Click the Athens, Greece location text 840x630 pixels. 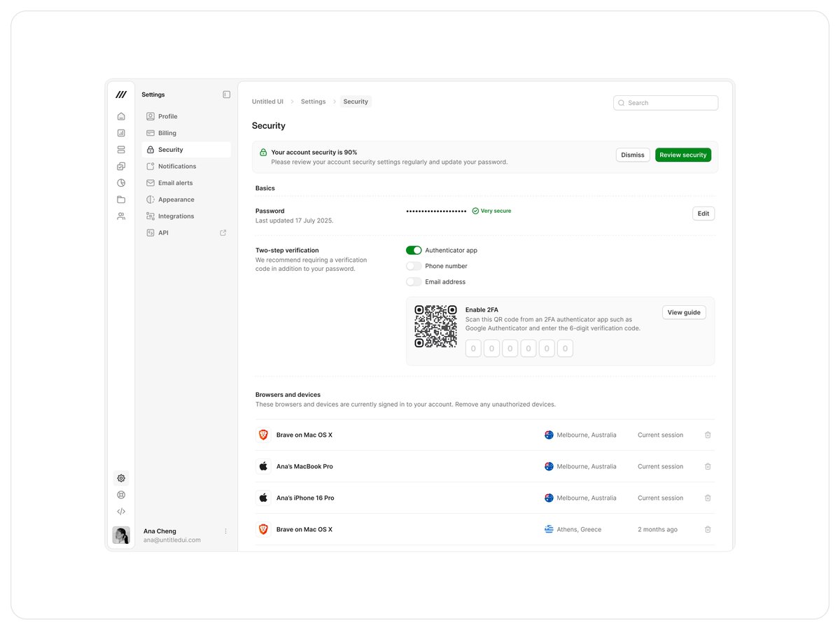coord(579,530)
